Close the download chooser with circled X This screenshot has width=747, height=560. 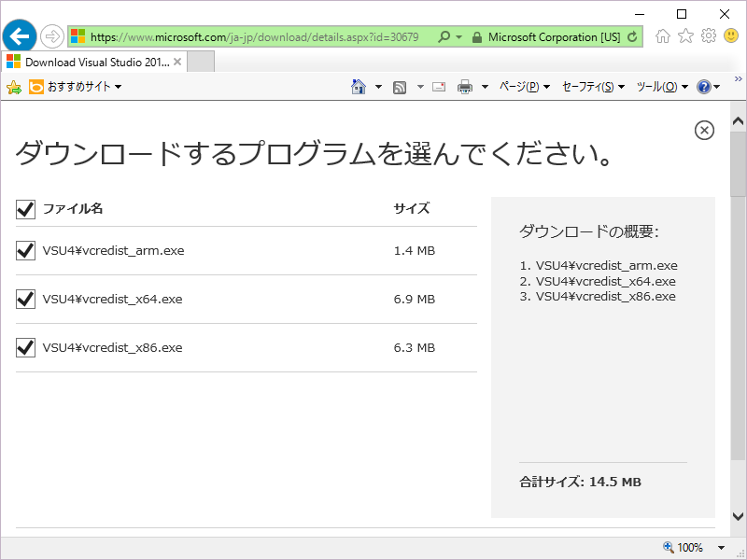tap(704, 130)
